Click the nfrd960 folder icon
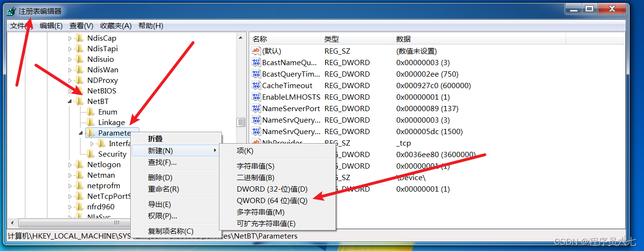The image size is (644, 251). [80, 207]
